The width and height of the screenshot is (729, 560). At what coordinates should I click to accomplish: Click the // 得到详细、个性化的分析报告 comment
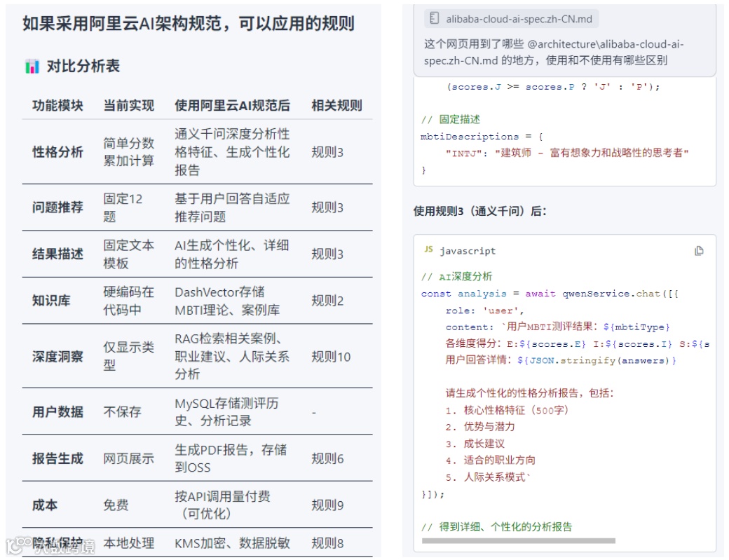[496, 526]
